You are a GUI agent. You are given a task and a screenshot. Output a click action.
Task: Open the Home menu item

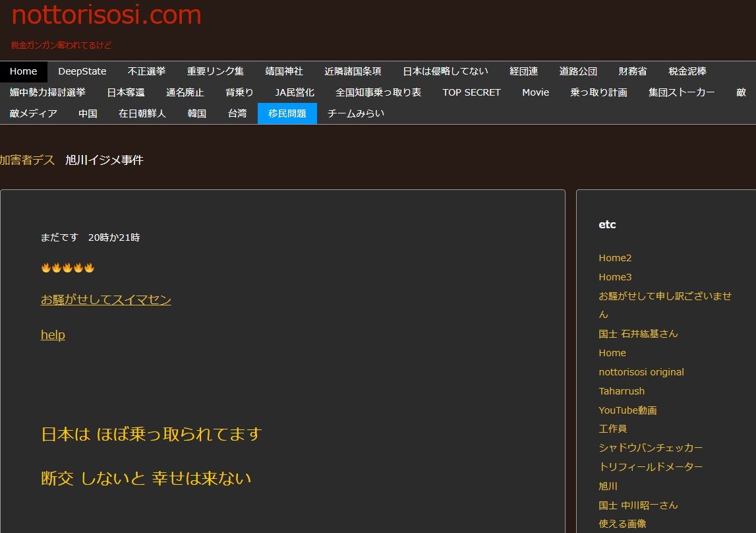point(23,71)
